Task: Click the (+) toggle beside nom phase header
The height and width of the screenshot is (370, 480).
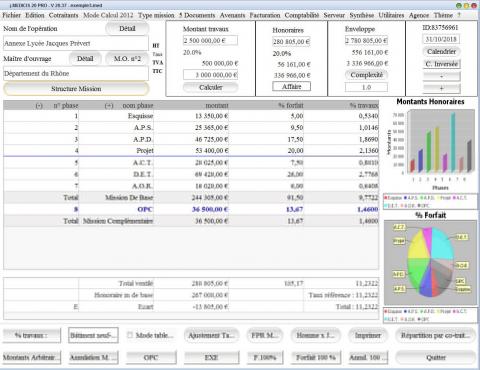Action: (x=109, y=106)
